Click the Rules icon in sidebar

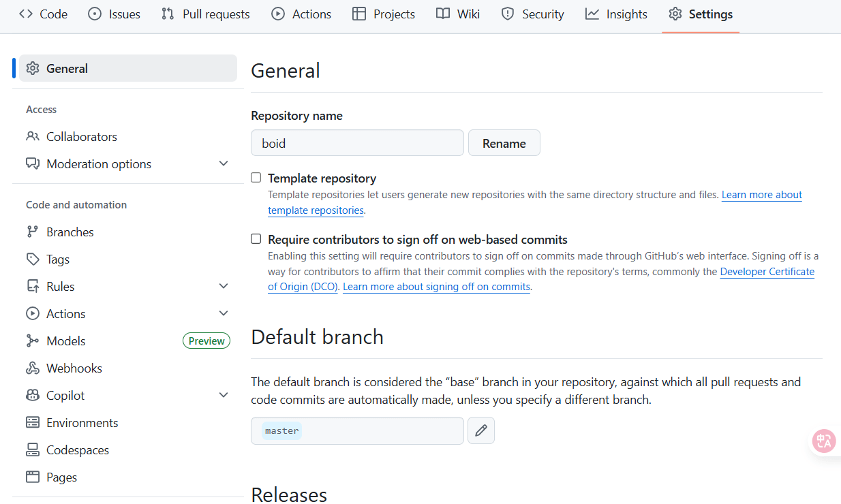coord(33,286)
